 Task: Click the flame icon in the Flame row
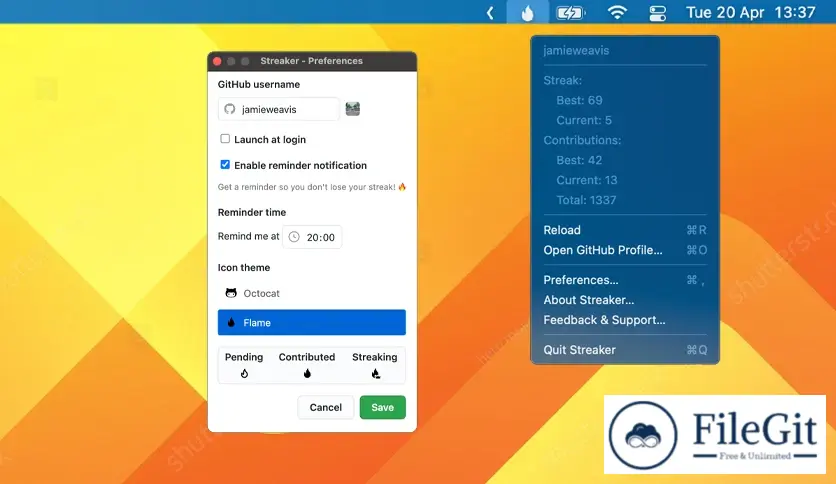point(231,322)
